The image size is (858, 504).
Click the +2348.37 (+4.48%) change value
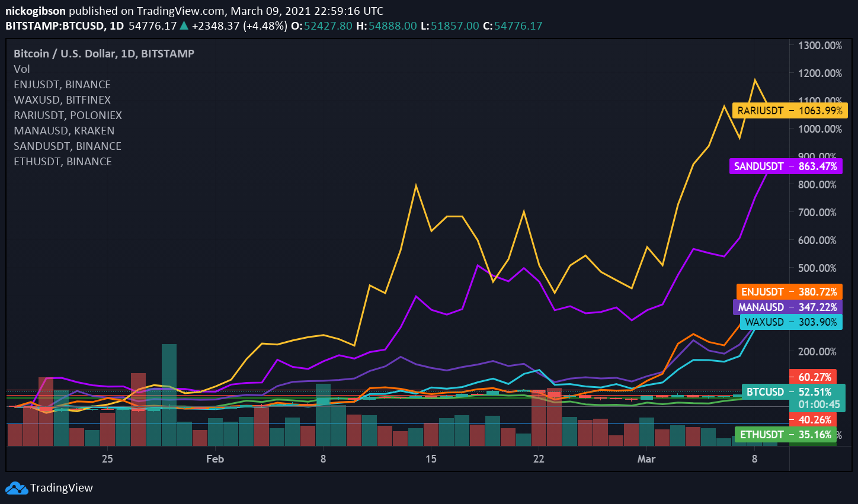239,26
